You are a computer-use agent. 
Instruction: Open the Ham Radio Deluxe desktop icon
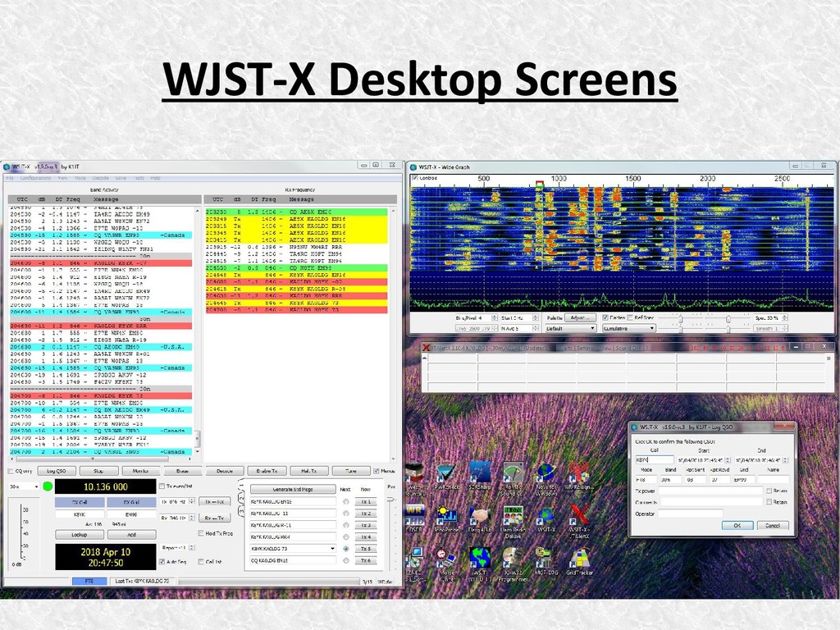[x=513, y=519]
